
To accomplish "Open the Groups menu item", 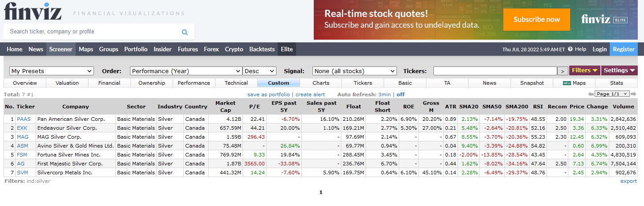I will (109, 49).
